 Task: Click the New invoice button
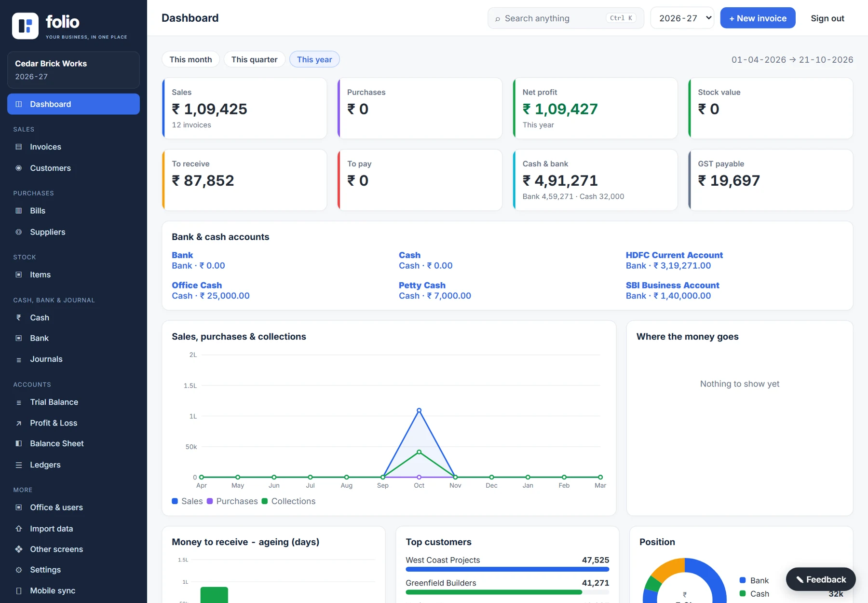758,18
